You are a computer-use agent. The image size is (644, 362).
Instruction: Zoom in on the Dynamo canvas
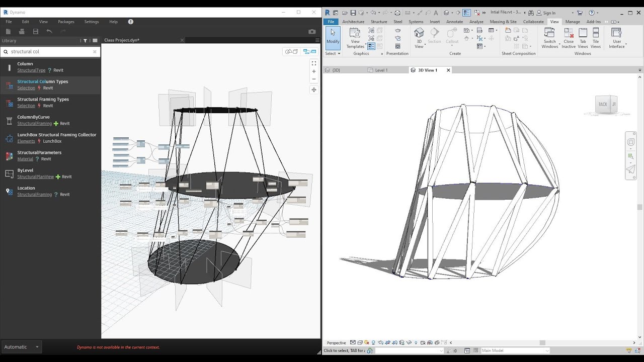point(314,71)
